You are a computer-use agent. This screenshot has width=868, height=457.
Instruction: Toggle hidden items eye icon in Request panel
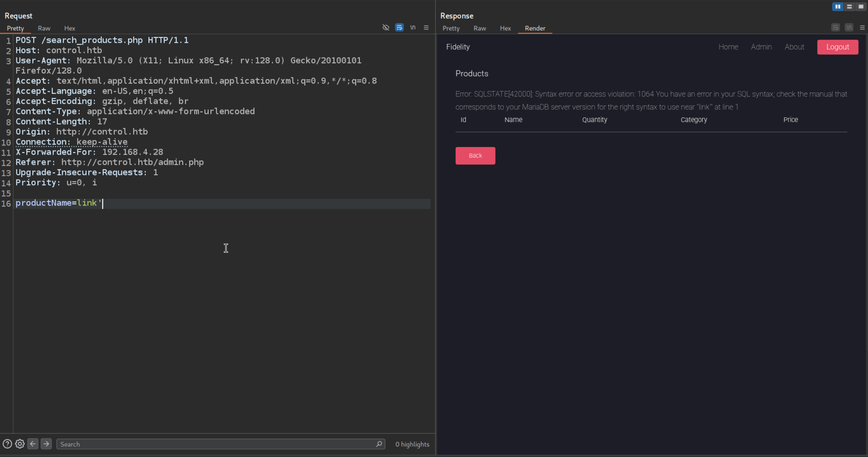386,27
